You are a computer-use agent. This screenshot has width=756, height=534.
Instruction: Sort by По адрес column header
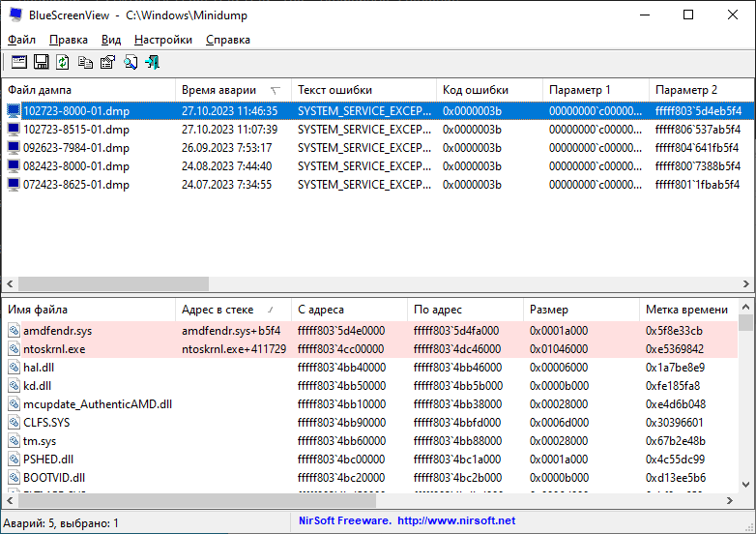point(465,310)
